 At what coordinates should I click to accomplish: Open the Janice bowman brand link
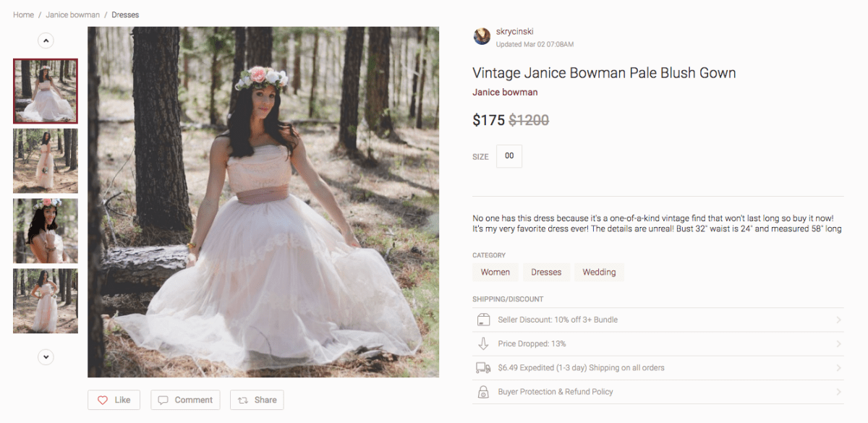[x=505, y=93]
